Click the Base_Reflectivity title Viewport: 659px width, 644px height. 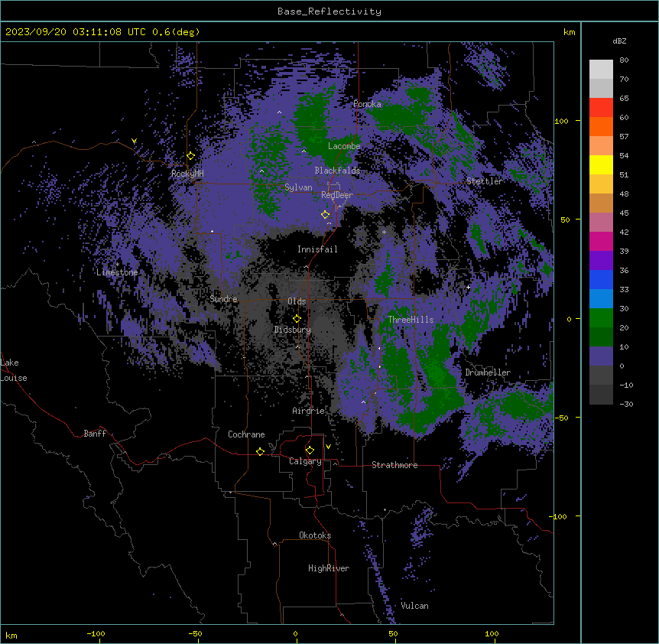(x=329, y=11)
